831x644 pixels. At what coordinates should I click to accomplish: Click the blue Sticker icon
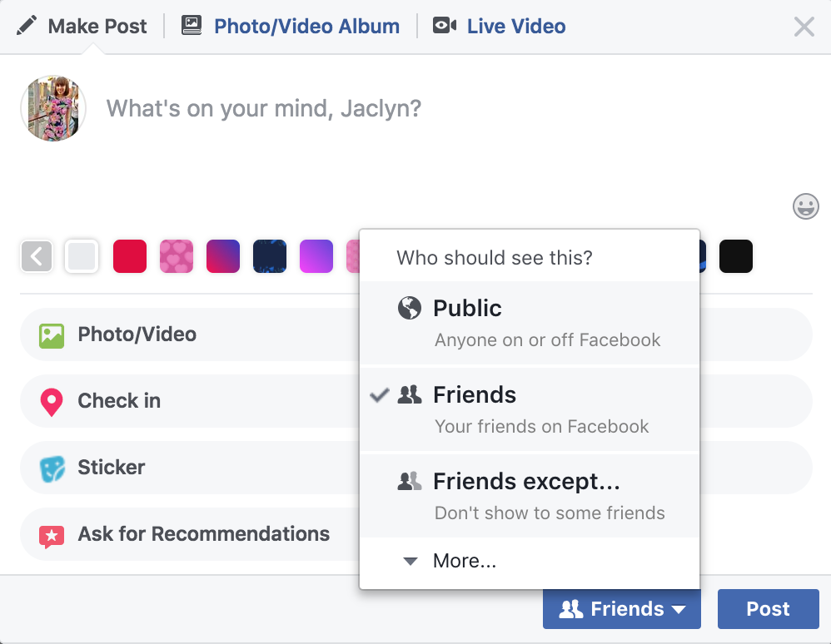[x=52, y=468]
